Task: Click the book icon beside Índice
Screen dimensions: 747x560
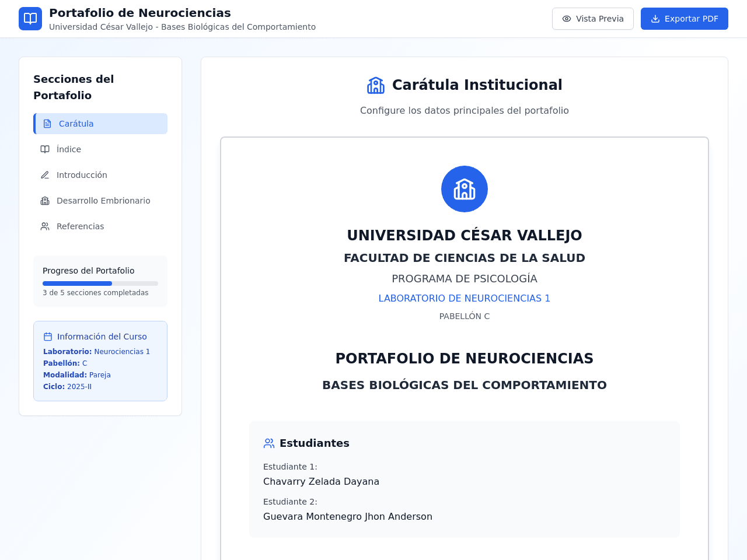Action: coord(45,149)
